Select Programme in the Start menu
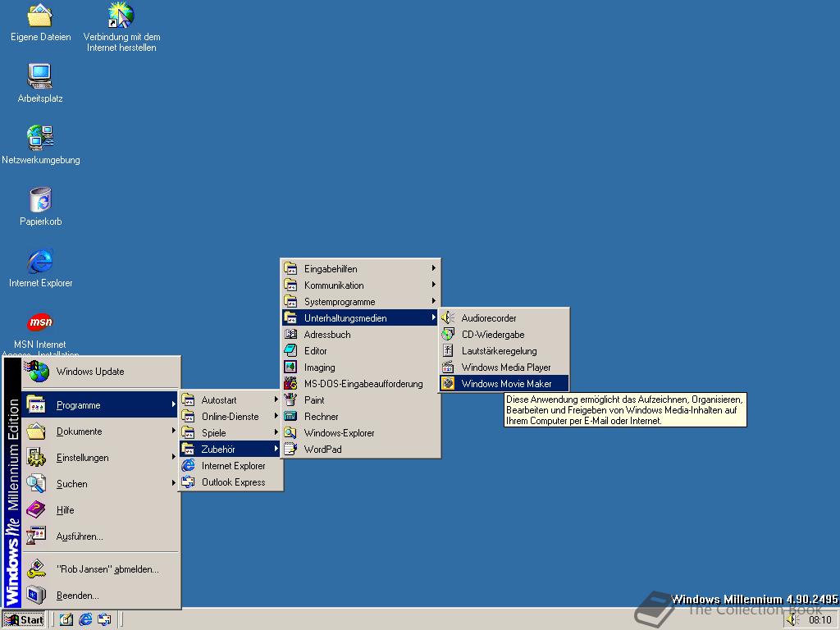This screenshot has height=630, width=840. coord(100,405)
